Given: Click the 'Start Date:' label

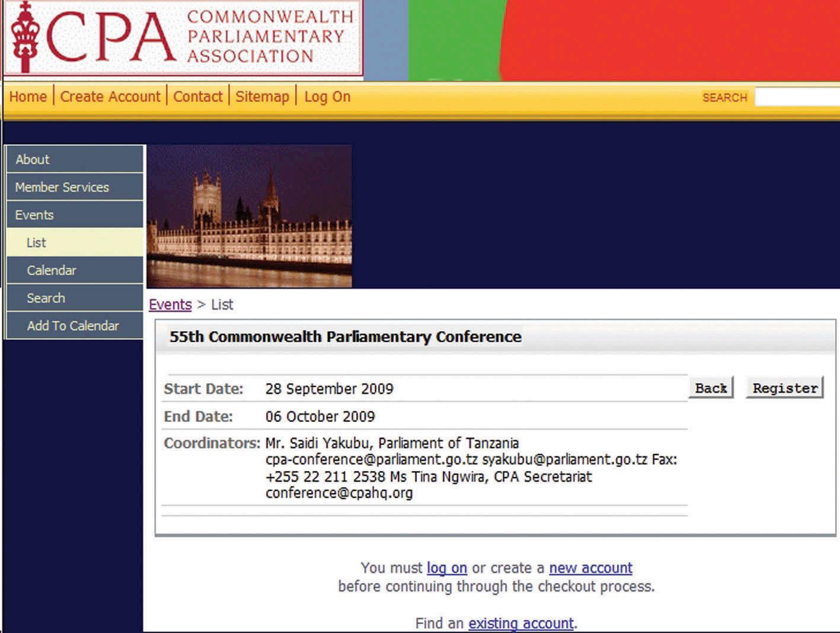Looking at the screenshot, I should [203, 389].
